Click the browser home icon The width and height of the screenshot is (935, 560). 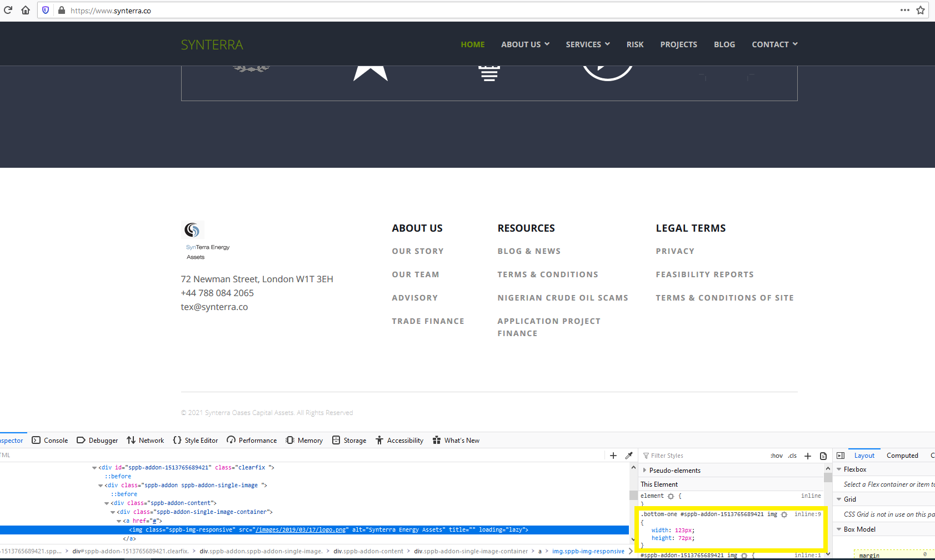26,10
